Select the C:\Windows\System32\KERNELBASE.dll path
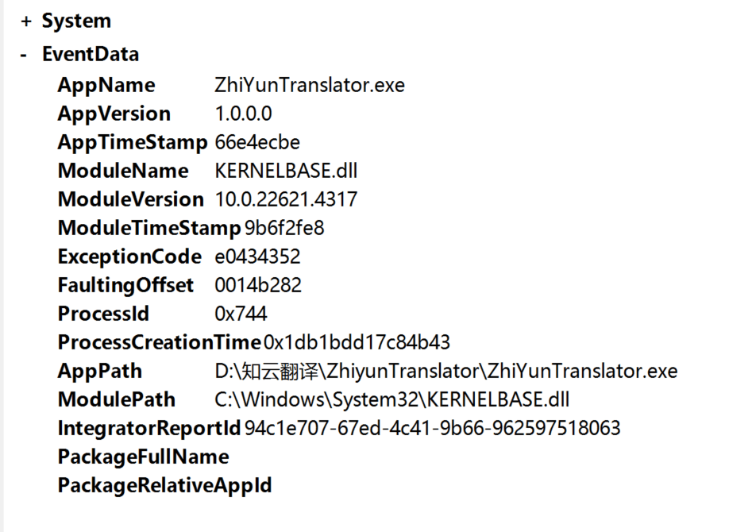The image size is (756, 532). pos(392,399)
